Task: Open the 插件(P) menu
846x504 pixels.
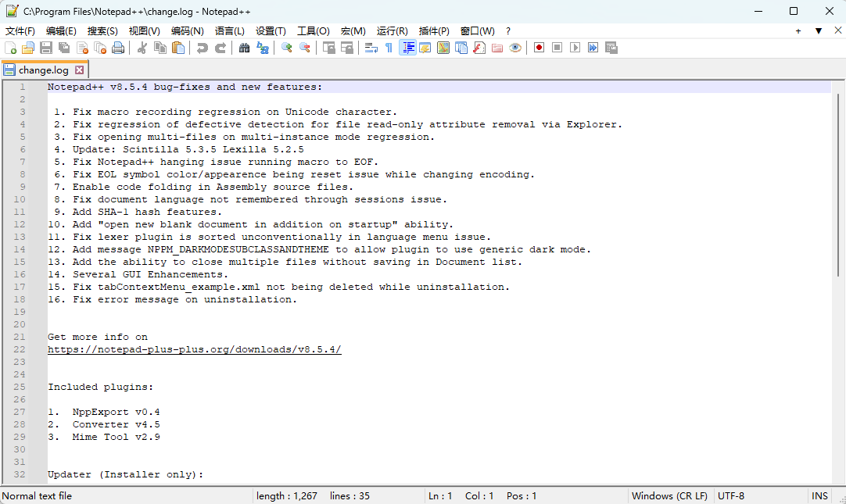Action: (x=434, y=31)
